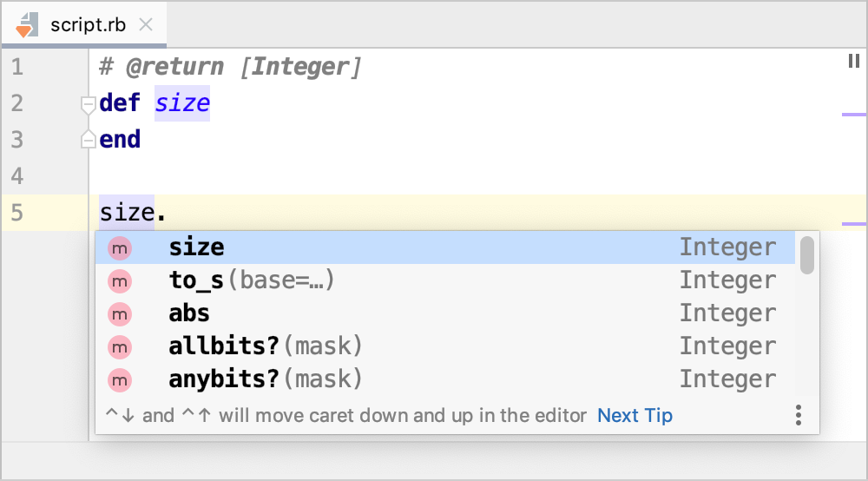Click the purple stripe marker at line 2
Image resolution: width=868 pixels, height=481 pixels.
coord(854,114)
